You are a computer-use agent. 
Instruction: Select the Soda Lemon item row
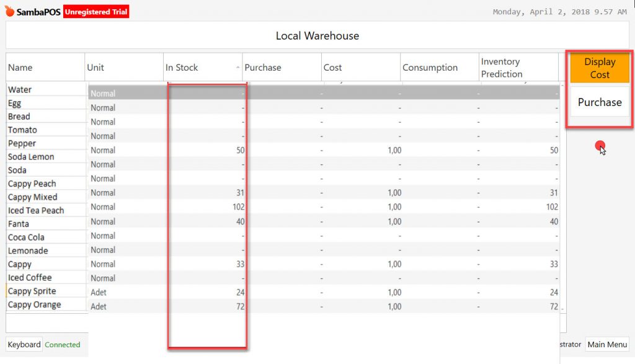(x=46, y=156)
